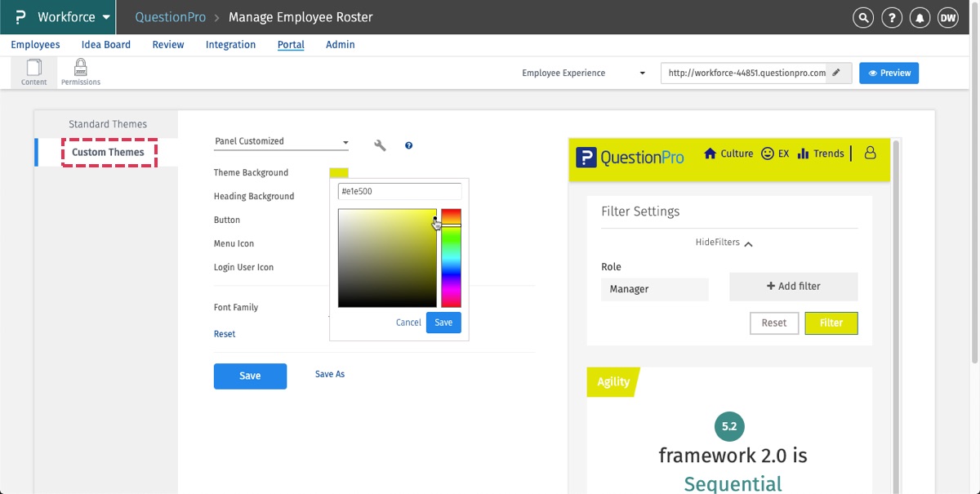
Task: Click the blue help icon beside wrench
Action: (408, 145)
